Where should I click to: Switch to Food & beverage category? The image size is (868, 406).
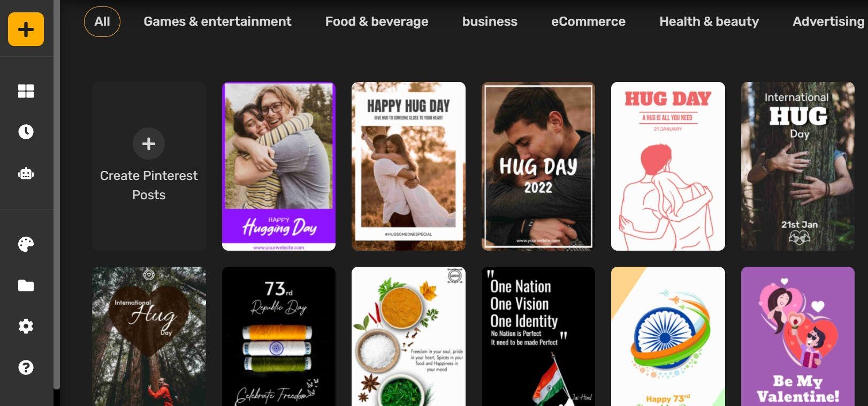coord(377,21)
